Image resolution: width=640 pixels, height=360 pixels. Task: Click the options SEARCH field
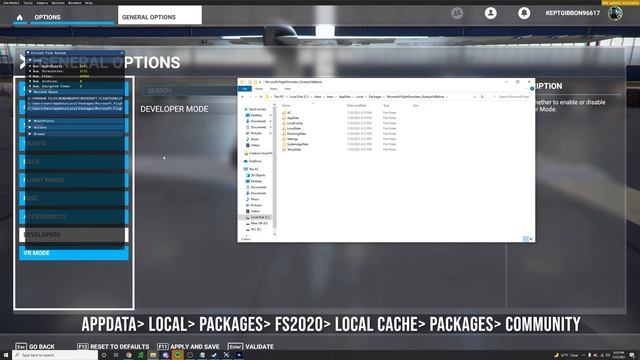190,91
